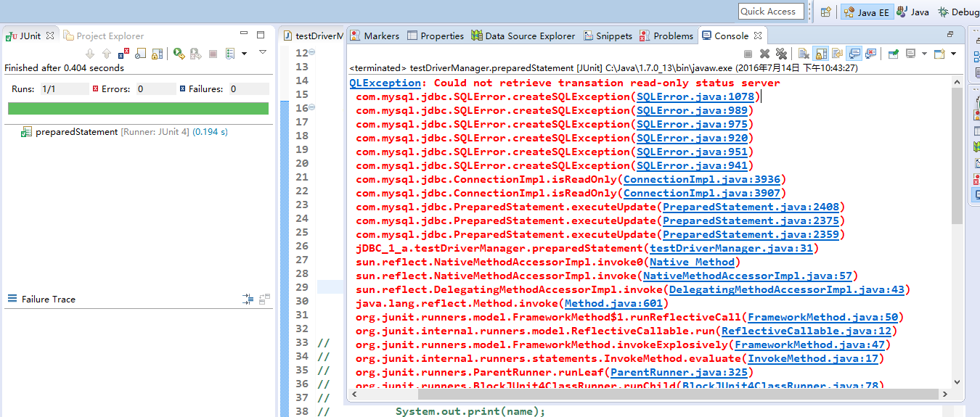Viewport: 980px width, 417px height.
Task: Open JUnit View Menu triangle
Action: coord(262,52)
